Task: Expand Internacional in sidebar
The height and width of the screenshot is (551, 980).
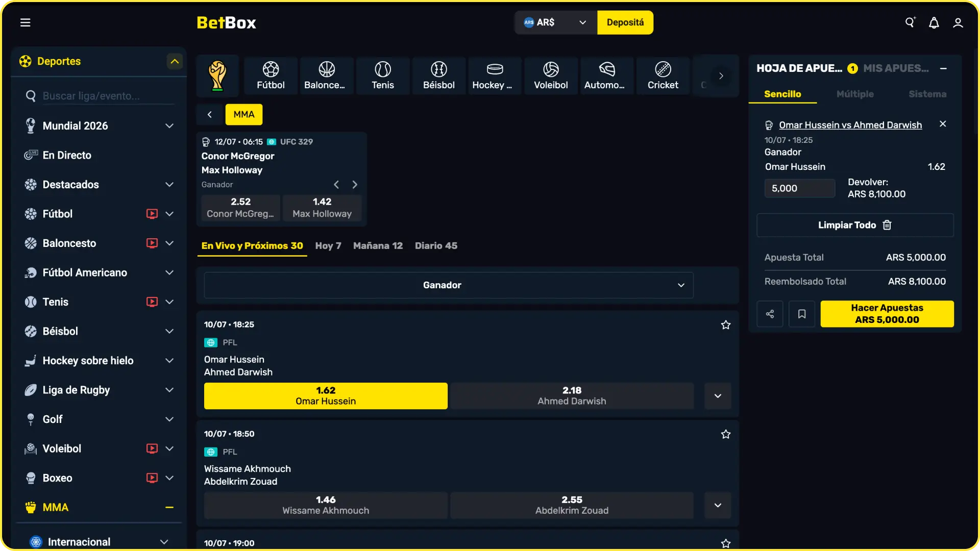Action: click(164, 542)
